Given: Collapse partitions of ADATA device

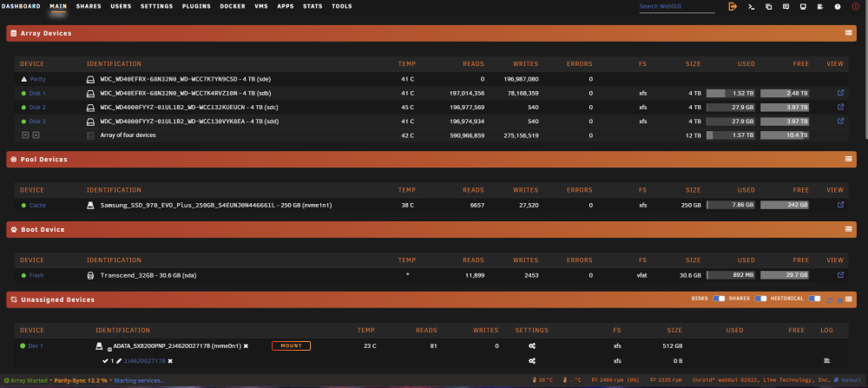Looking at the screenshot, I should point(110,347).
